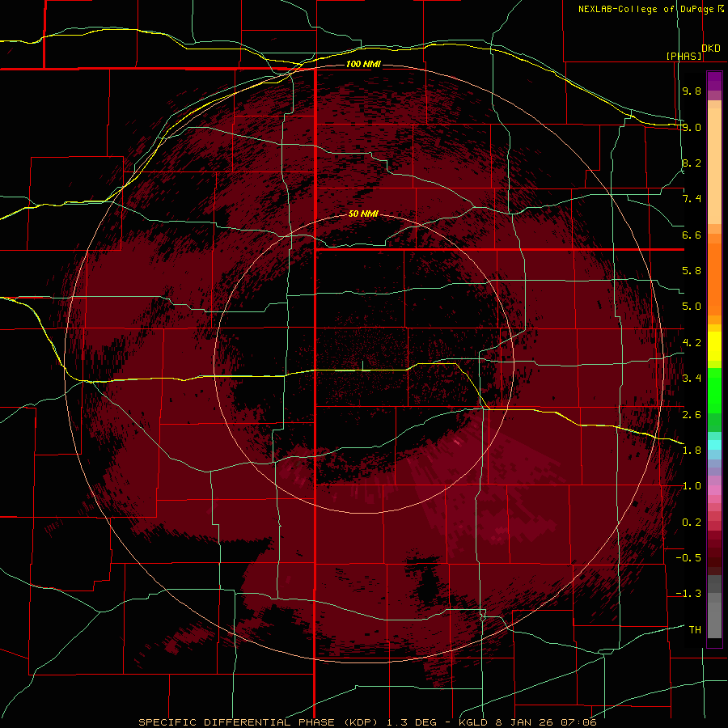Click the yellow segment of the color bar
728x728 pixels.
tap(714, 346)
